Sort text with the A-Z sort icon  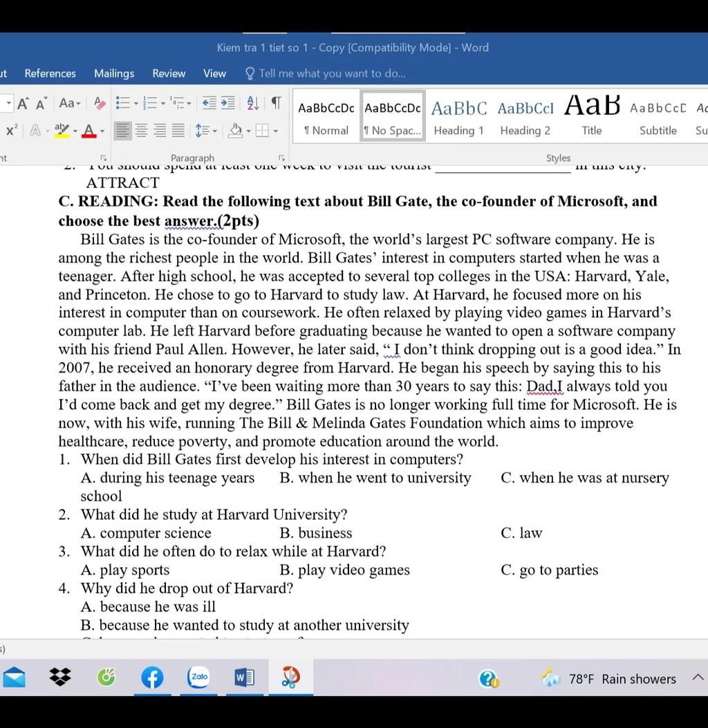tap(253, 102)
